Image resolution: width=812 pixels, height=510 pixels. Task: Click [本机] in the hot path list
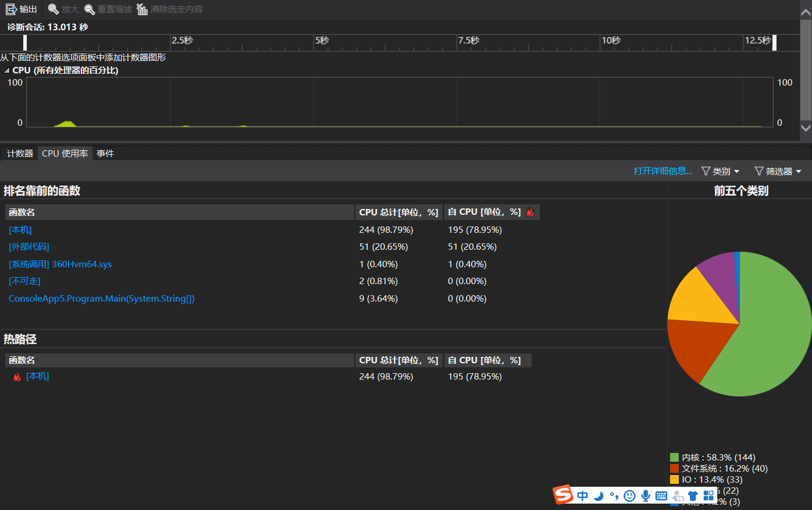click(x=38, y=377)
